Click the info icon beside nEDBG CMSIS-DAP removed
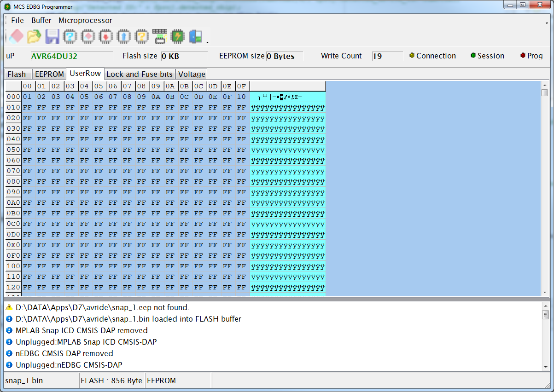 (x=9, y=353)
